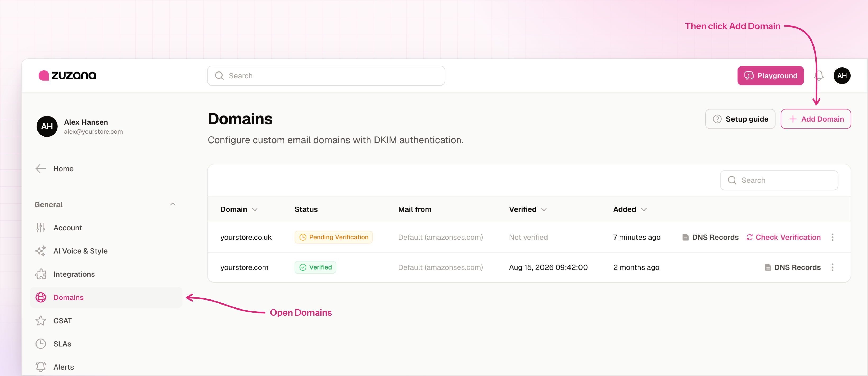Click the Playground button
Viewport: 868px width, 376px height.
click(770, 75)
